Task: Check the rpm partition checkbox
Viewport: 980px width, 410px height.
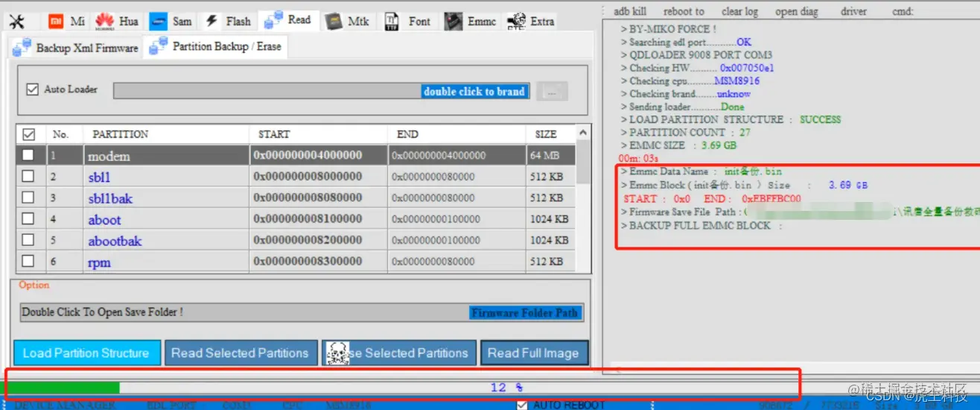Action: tap(28, 261)
